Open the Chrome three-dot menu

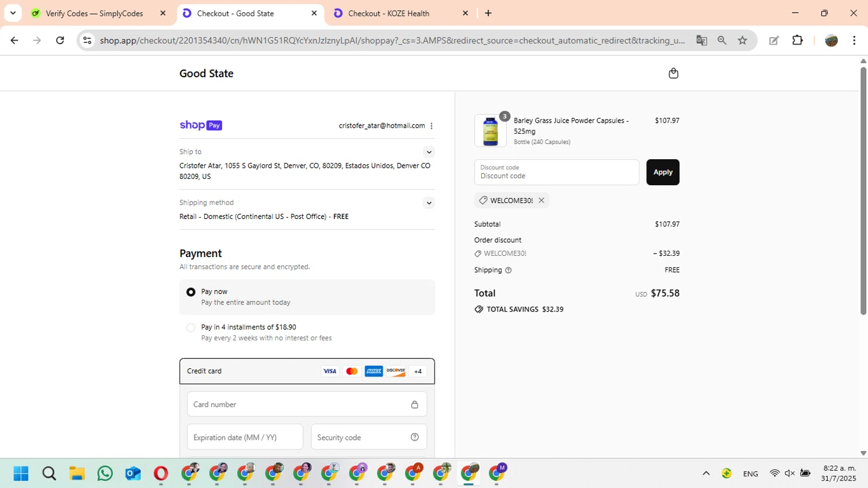(854, 41)
